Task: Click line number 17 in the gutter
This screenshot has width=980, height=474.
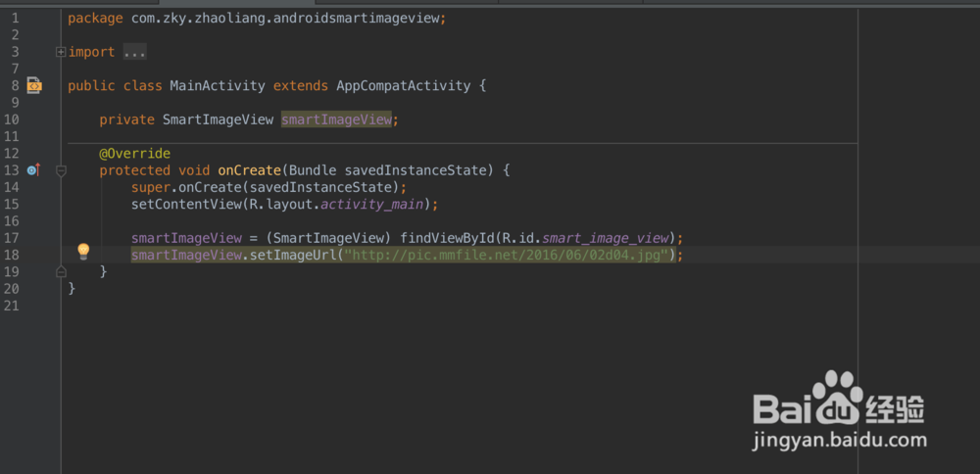Action: point(12,238)
